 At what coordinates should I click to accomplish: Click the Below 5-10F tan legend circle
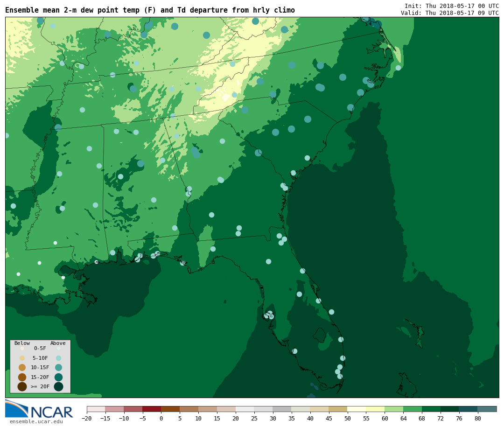click(x=22, y=358)
